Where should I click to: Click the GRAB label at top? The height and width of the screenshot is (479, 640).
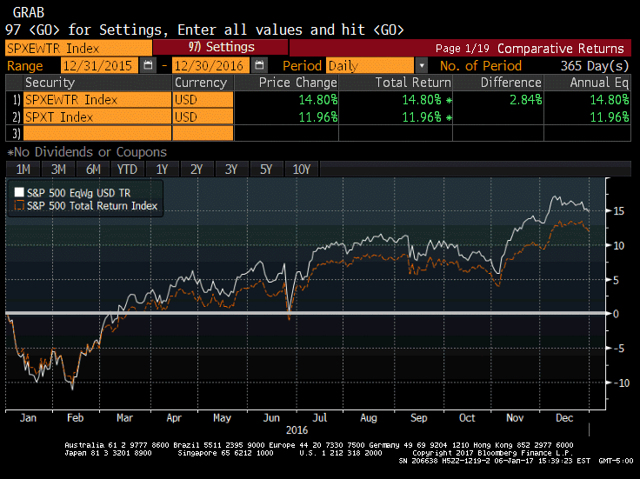[28, 13]
